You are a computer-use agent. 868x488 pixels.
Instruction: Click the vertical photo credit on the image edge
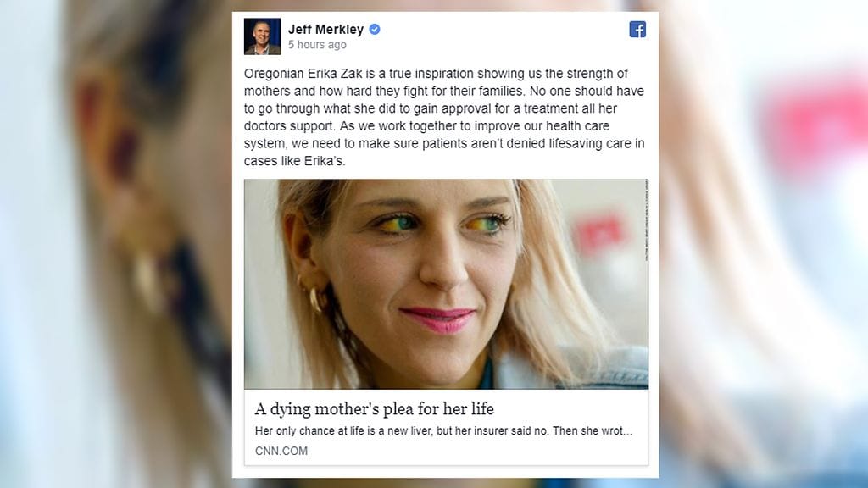click(646, 221)
